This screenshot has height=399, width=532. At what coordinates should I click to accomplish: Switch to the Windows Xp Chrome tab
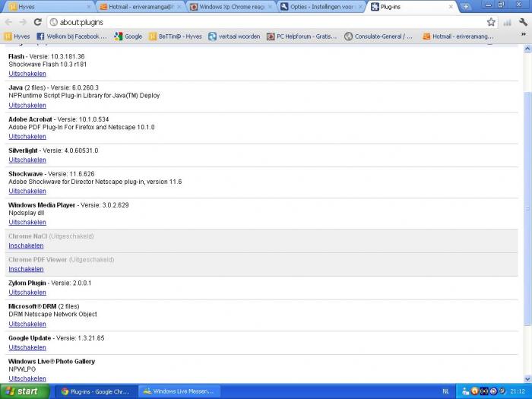tap(231, 7)
